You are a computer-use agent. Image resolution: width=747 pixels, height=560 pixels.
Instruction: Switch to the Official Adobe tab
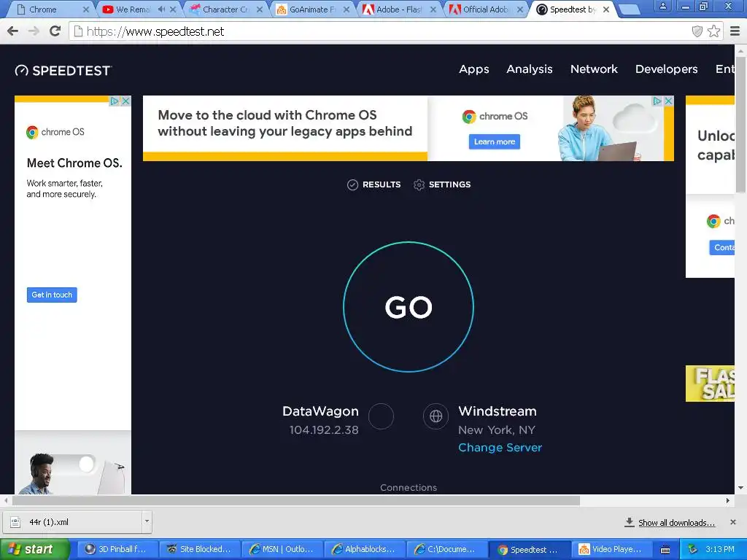pyautogui.click(x=485, y=9)
